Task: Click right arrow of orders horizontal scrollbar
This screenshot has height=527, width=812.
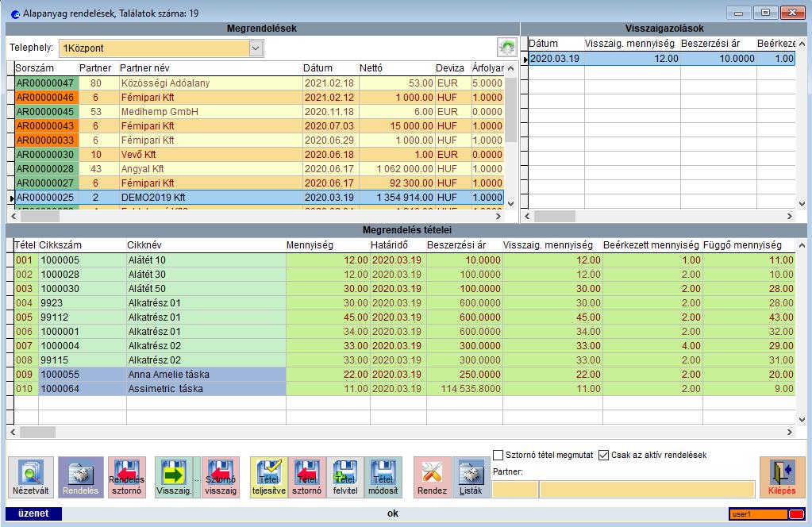Action: (x=498, y=217)
